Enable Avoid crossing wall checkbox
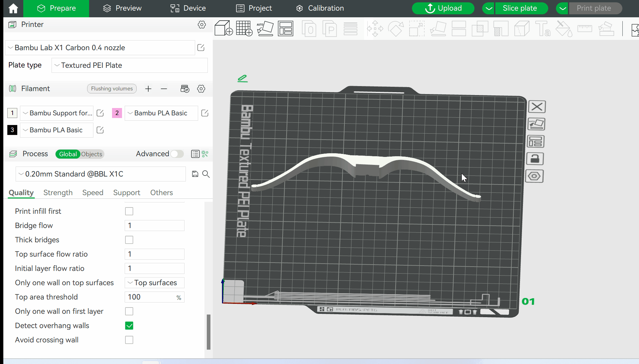Image resolution: width=639 pixels, height=364 pixels. (129, 340)
